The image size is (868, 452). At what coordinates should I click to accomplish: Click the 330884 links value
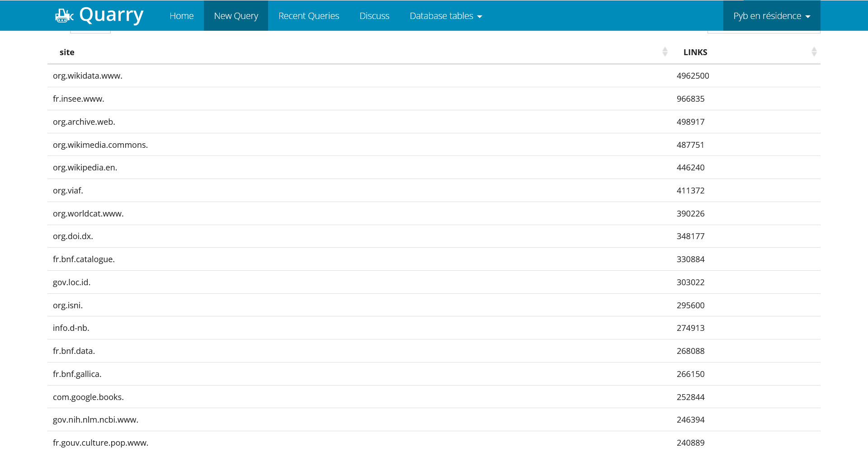(690, 259)
